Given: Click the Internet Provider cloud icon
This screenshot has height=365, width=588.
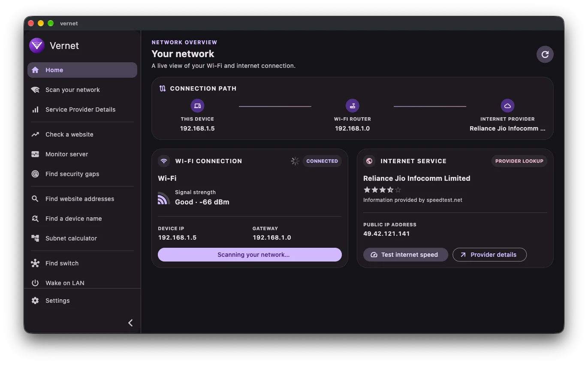Looking at the screenshot, I should tap(507, 106).
